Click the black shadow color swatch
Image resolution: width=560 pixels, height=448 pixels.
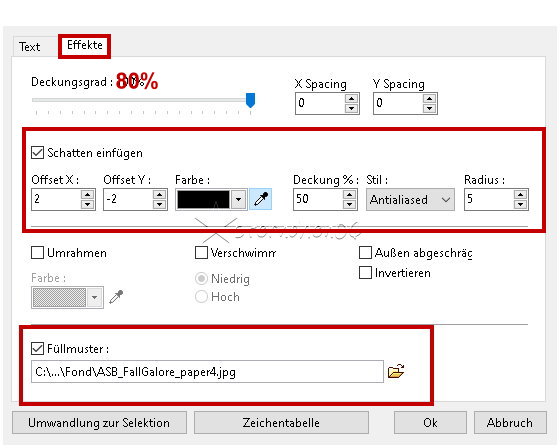point(204,199)
